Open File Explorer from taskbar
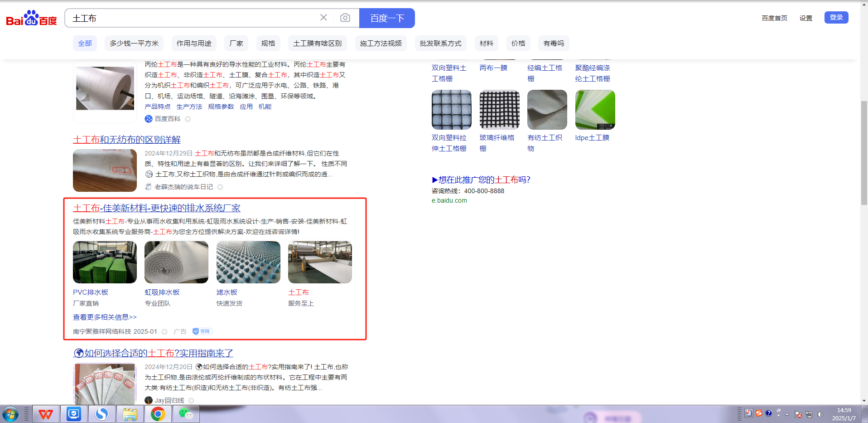Viewport: 868px width, 423px height. tap(130, 414)
